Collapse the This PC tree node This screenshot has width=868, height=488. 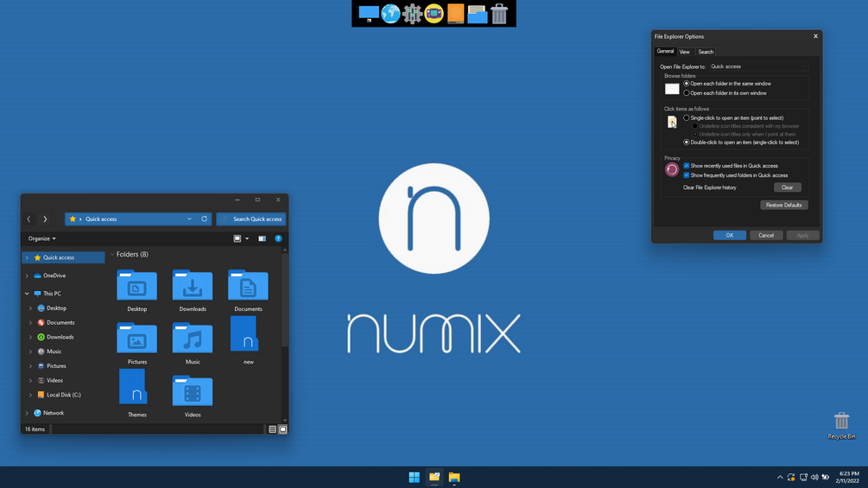pos(27,294)
